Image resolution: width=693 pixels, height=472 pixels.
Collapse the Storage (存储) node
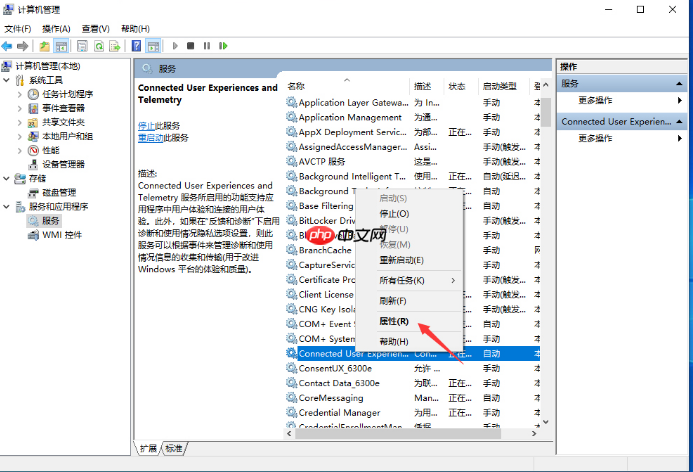click(x=6, y=179)
